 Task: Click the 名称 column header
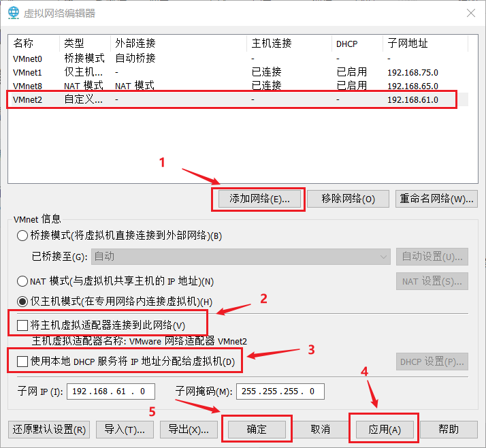[x=34, y=44]
